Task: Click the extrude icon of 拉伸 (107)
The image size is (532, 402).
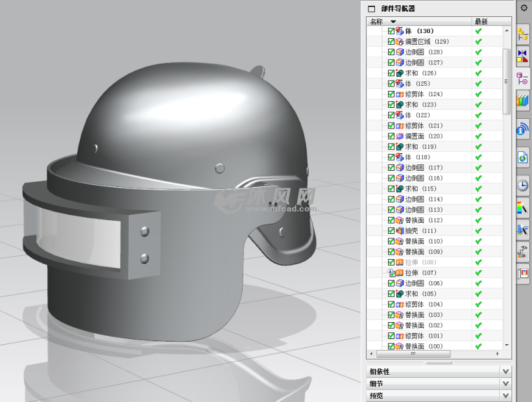Action: (400, 273)
